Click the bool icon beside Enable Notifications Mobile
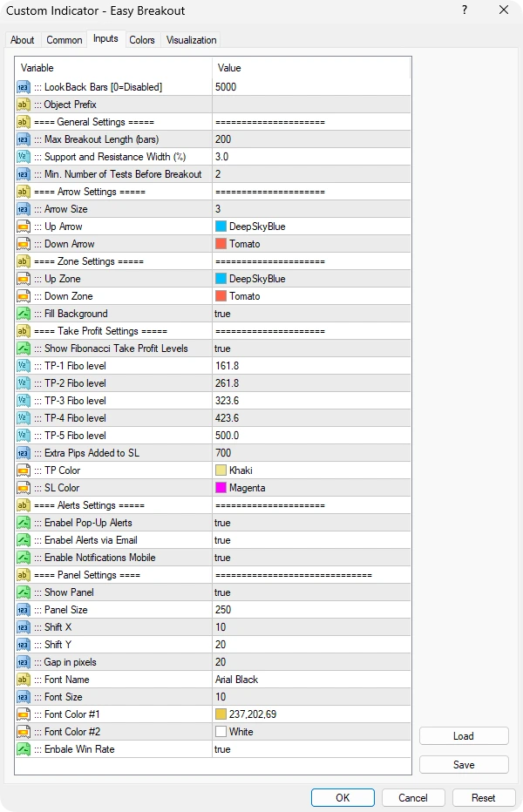This screenshot has width=523, height=812. tap(24, 558)
